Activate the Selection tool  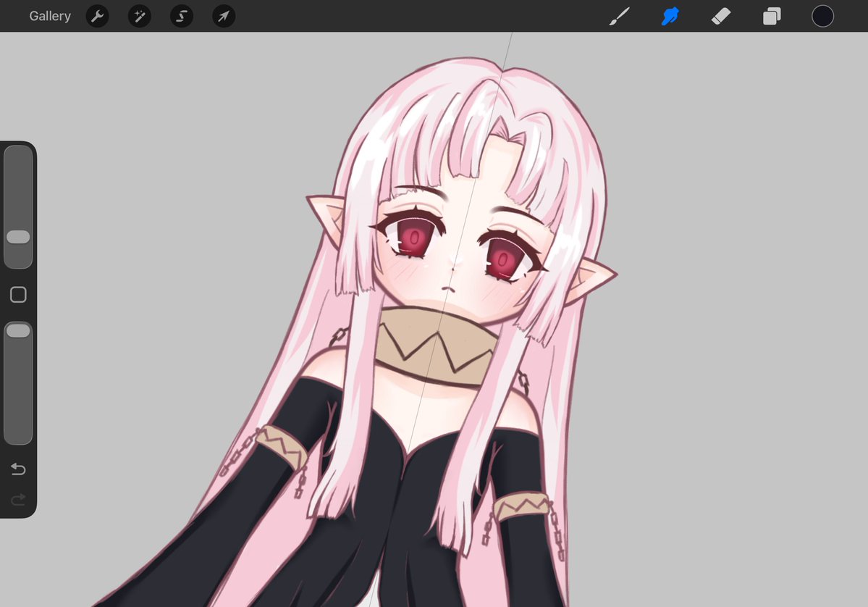tap(182, 16)
